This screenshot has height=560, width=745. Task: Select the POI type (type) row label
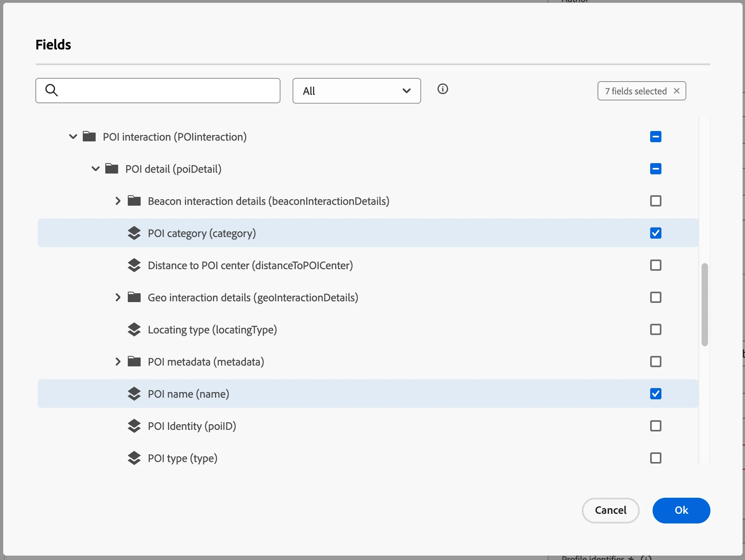pyautogui.click(x=182, y=458)
